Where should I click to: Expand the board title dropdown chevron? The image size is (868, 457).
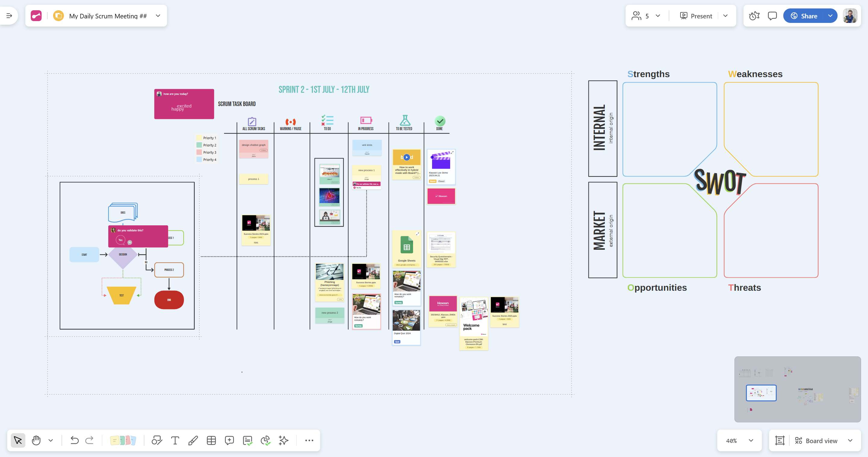coord(158,16)
